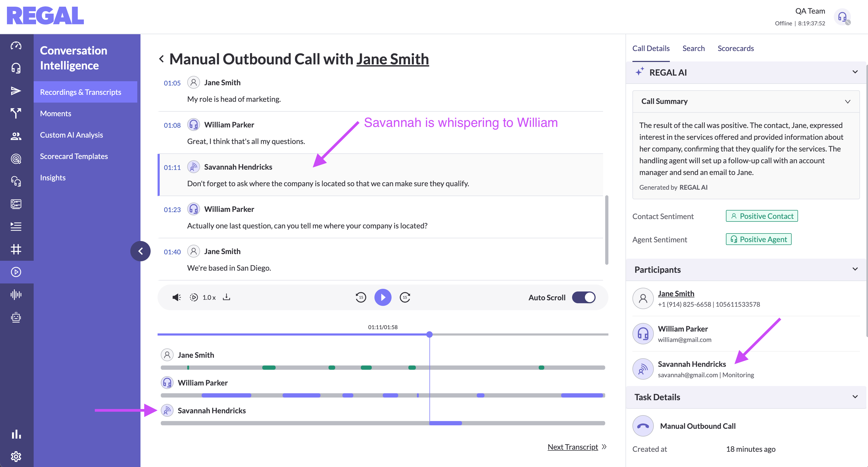
Task: Rewind the recording 15 seconds
Action: pos(361,297)
